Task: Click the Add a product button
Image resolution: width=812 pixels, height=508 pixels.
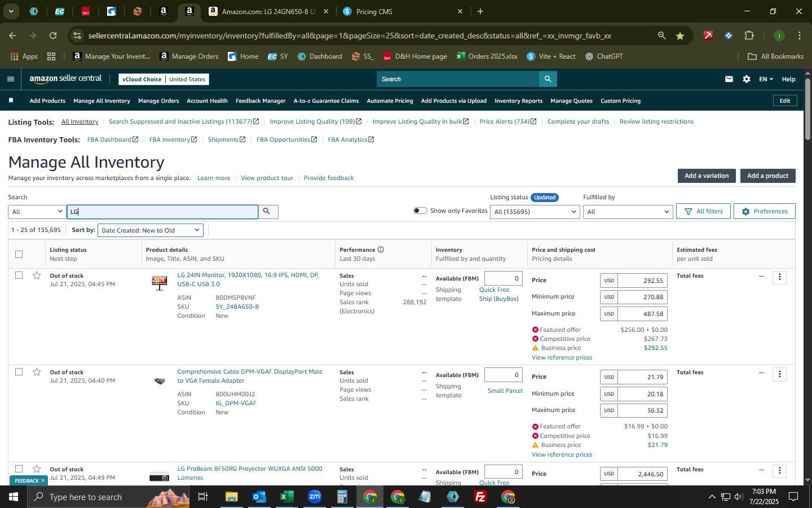Action: pyautogui.click(x=767, y=176)
